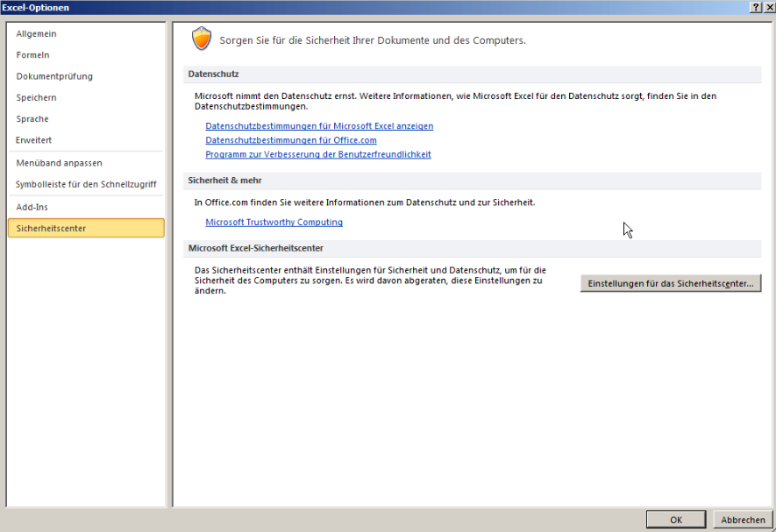This screenshot has height=532, width=776.
Task: Open the Allgemein category
Action: point(36,33)
